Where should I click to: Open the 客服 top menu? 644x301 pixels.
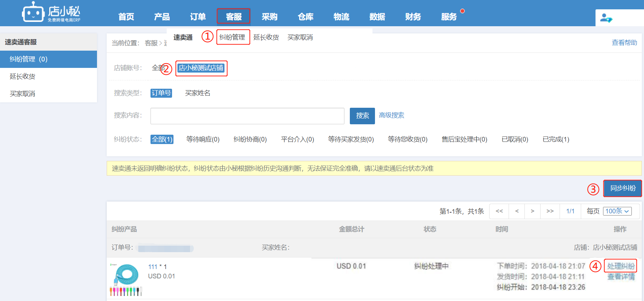coord(233,17)
